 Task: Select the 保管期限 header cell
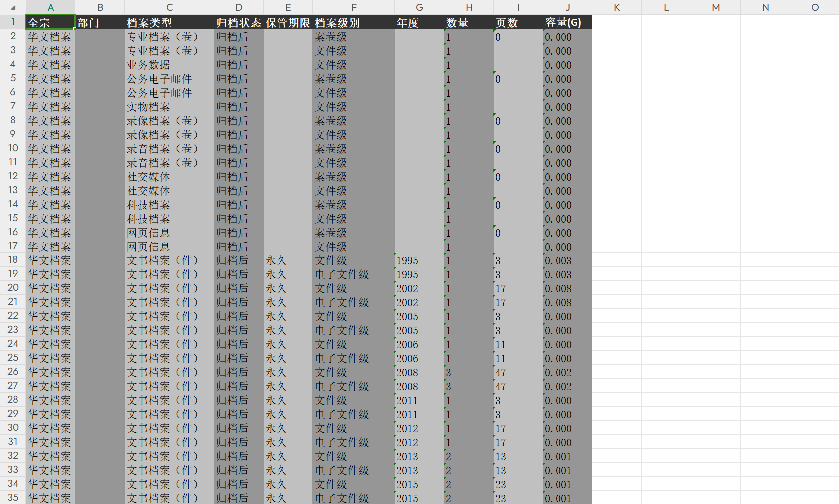point(288,22)
